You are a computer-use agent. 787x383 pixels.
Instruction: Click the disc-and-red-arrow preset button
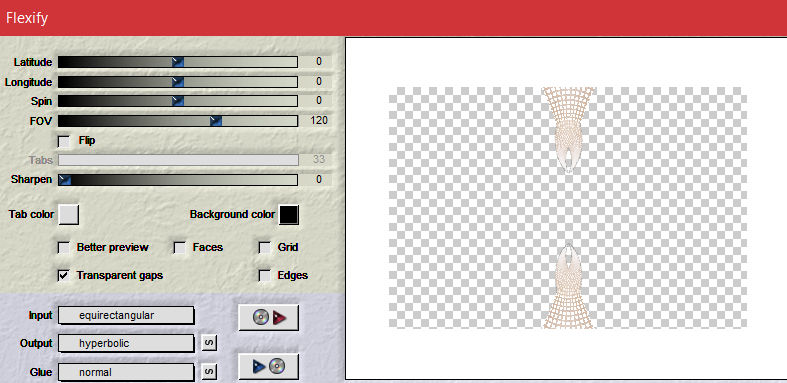click(x=269, y=317)
